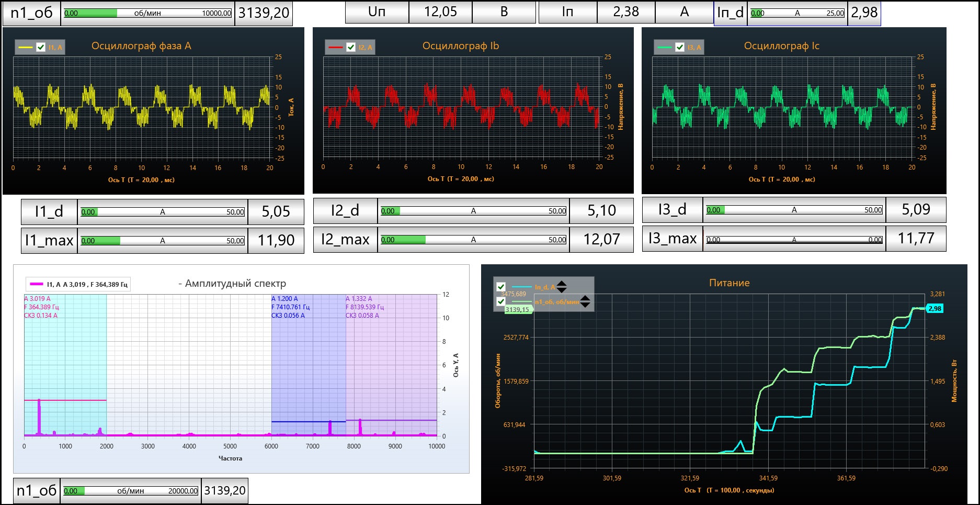This screenshot has width=980, height=505.
Task: Click the I3_d gauge bar
Action: pyautogui.click(x=794, y=210)
